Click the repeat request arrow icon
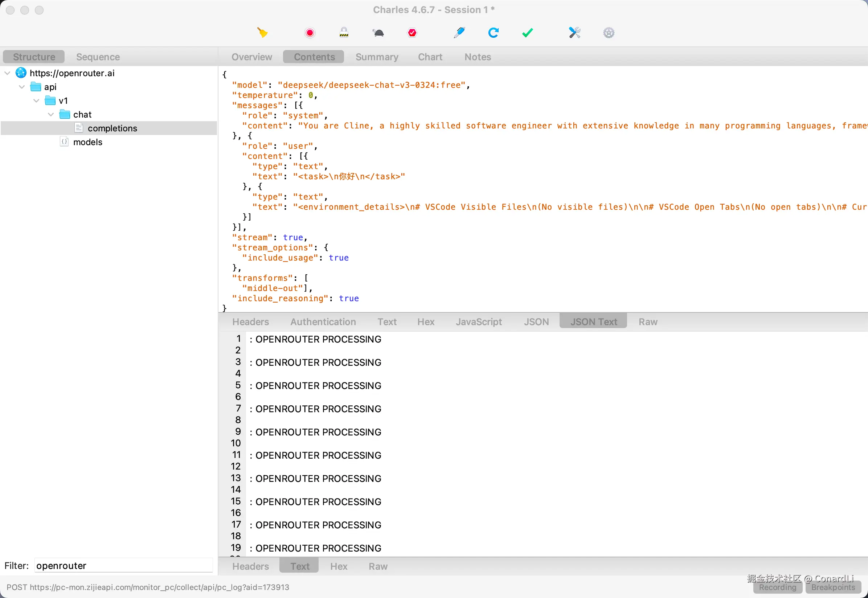Viewport: 868px width, 598px height. point(493,33)
